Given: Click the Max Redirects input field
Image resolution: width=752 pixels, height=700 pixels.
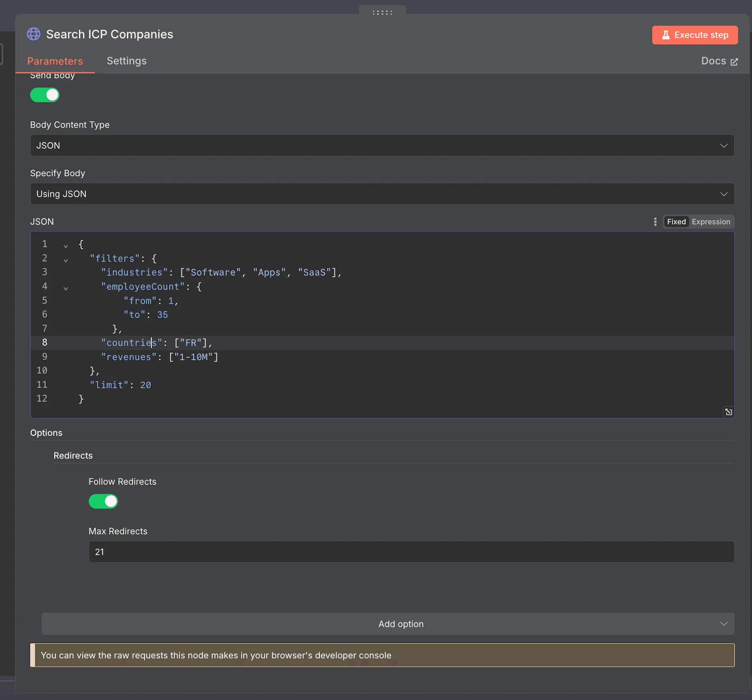Looking at the screenshot, I should click(x=411, y=552).
